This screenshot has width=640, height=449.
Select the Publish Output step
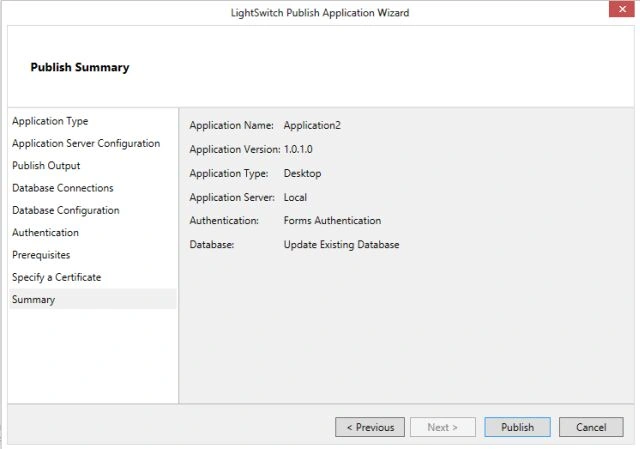click(x=46, y=165)
